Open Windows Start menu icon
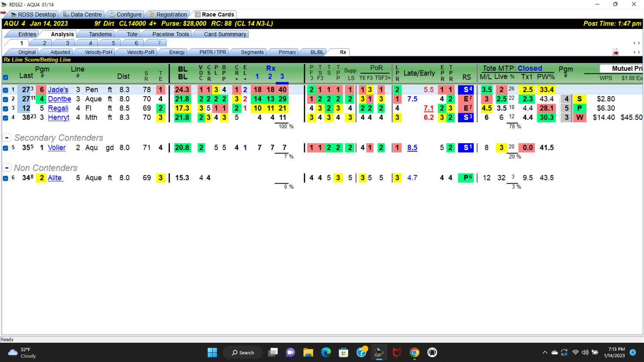The image size is (644, 362). [212, 353]
